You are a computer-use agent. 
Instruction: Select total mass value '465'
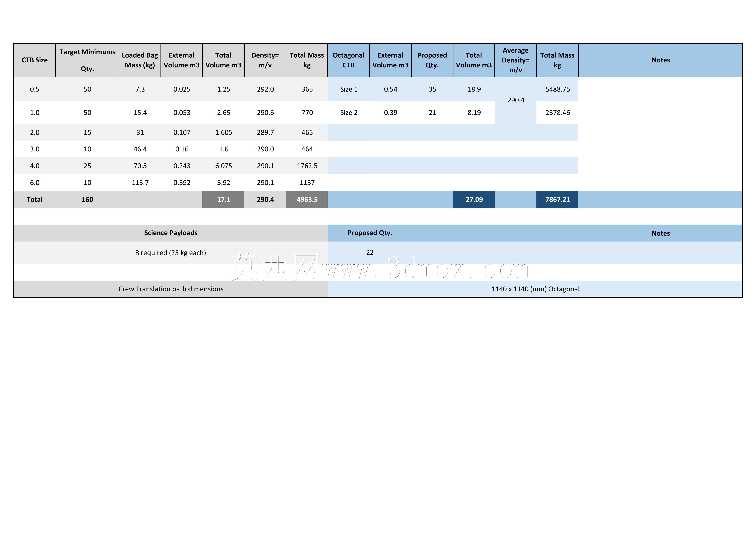pos(307,132)
